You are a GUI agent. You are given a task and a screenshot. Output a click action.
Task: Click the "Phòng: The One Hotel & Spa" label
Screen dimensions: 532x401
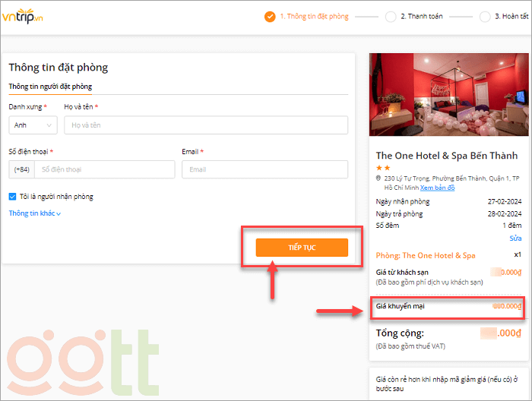point(426,255)
